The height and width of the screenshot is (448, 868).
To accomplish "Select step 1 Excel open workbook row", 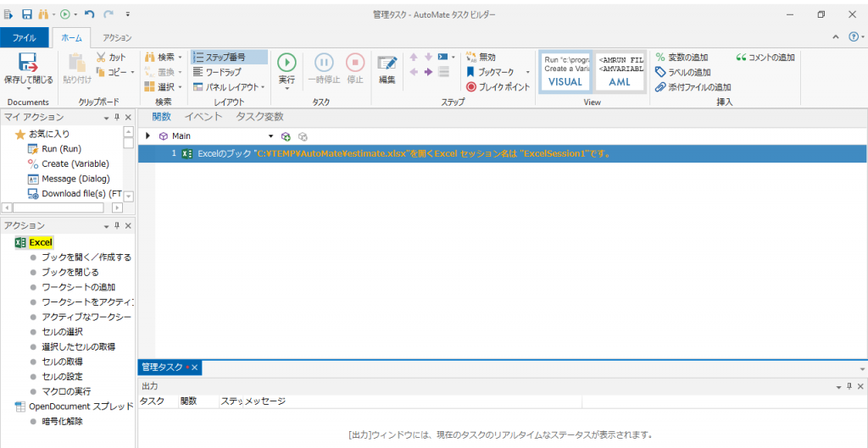I will pos(502,154).
